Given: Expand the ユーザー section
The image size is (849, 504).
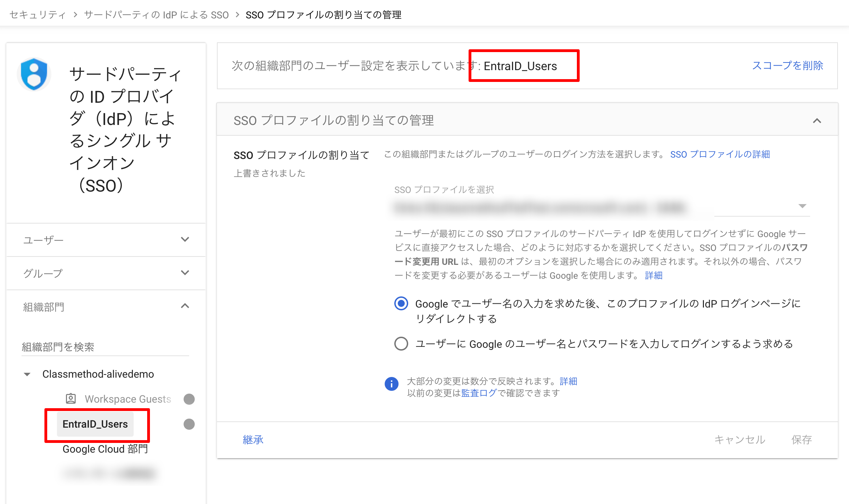Looking at the screenshot, I should coord(185,240).
